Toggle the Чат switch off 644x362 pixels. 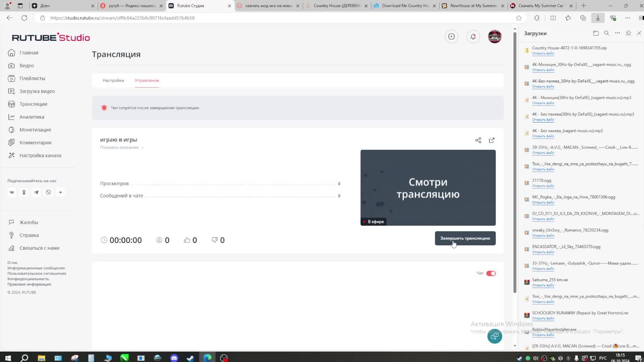[x=491, y=274]
